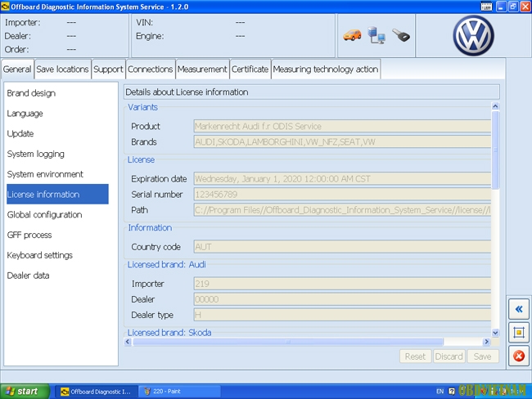Switch to the Save locations tab
The width and height of the screenshot is (532, 399).
(62, 69)
